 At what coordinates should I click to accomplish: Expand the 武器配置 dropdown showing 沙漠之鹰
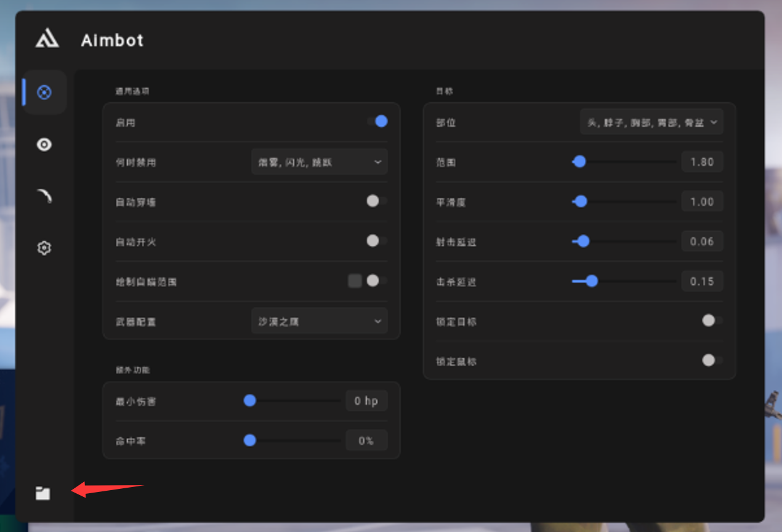(x=319, y=321)
